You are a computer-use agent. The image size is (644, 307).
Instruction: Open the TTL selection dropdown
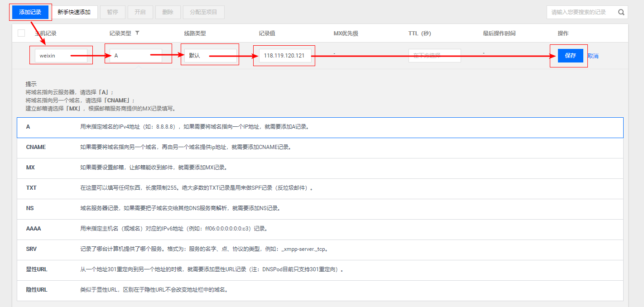(x=434, y=56)
